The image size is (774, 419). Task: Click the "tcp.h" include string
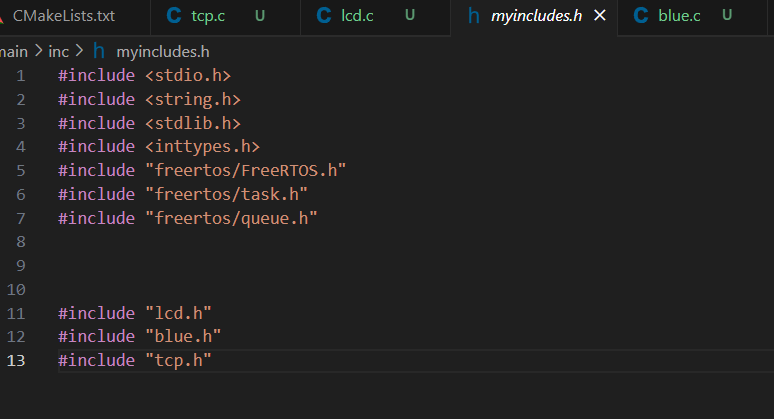179,360
